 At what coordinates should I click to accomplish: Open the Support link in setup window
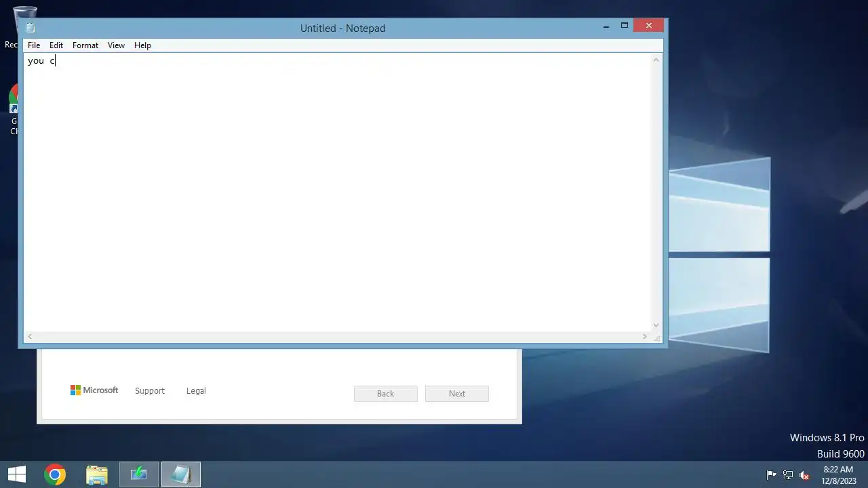(x=150, y=391)
